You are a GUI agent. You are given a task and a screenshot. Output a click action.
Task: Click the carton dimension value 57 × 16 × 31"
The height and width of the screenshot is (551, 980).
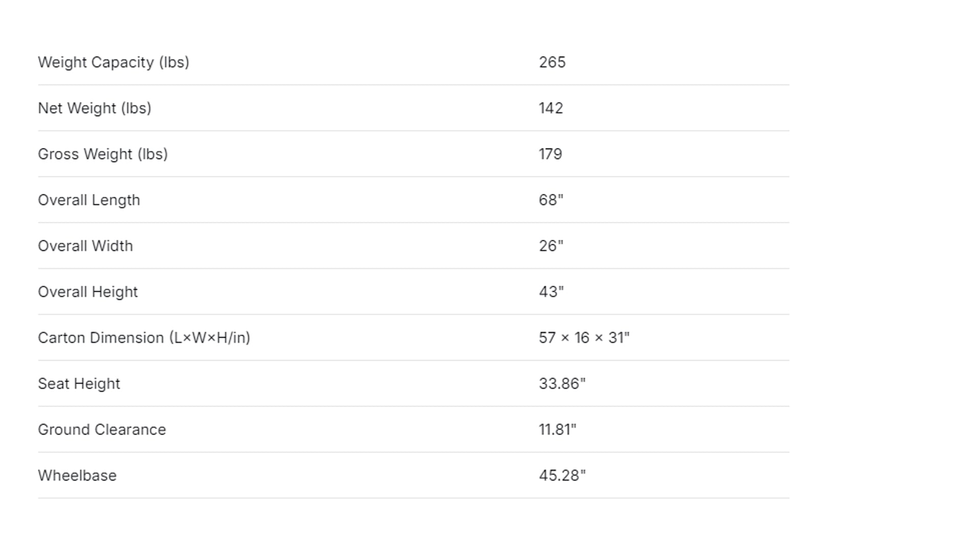pyautogui.click(x=584, y=338)
